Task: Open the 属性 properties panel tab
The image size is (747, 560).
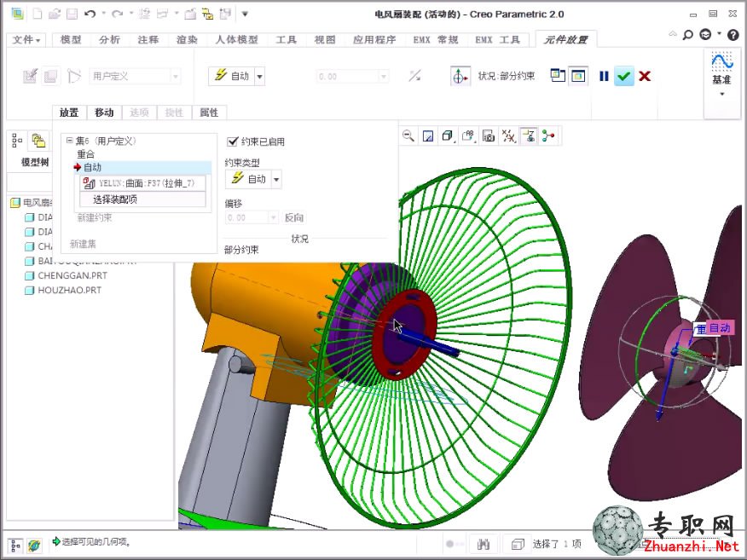Action: [x=209, y=113]
